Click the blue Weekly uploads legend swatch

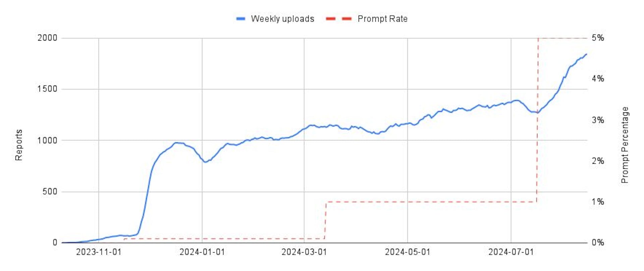[x=241, y=19]
